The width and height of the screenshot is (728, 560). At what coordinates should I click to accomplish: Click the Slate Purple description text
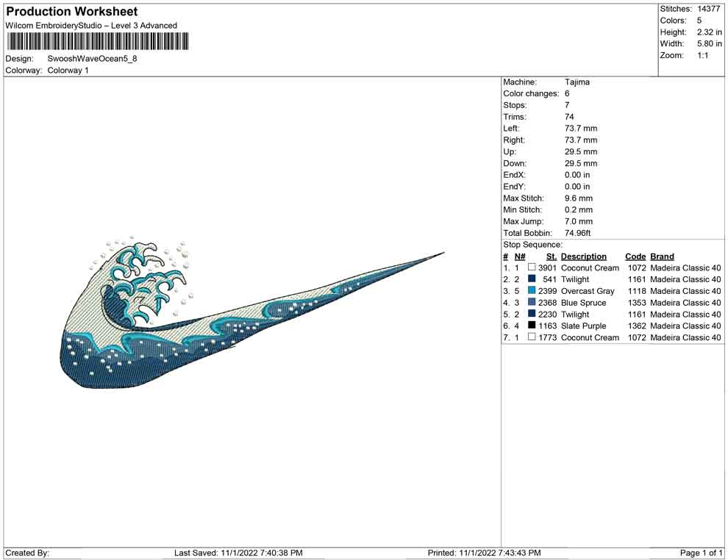point(584,326)
